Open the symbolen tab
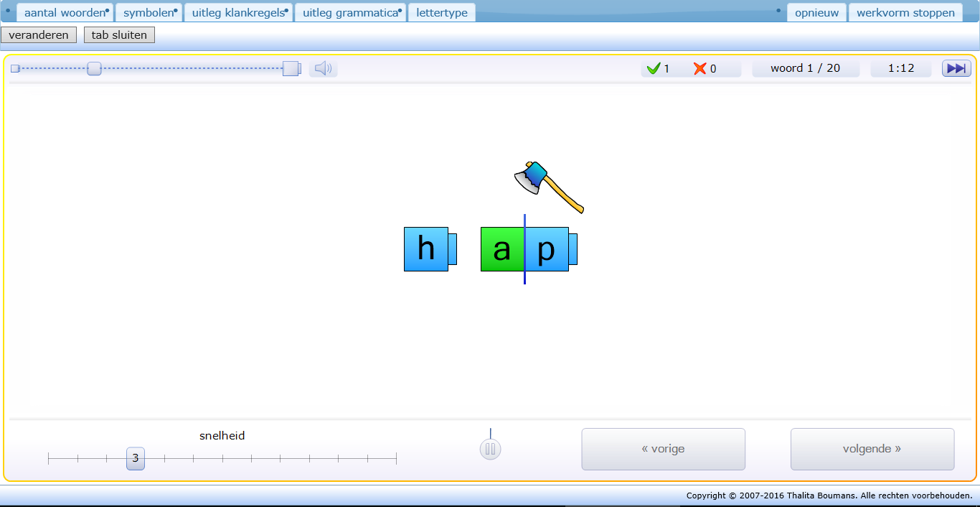This screenshot has width=980, height=507. pyautogui.click(x=149, y=13)
